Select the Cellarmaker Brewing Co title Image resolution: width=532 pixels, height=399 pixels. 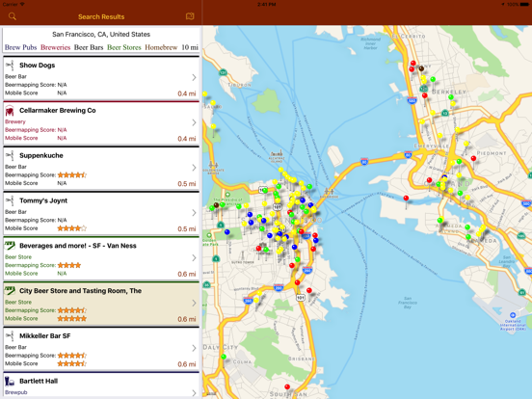tap(57, 110)
